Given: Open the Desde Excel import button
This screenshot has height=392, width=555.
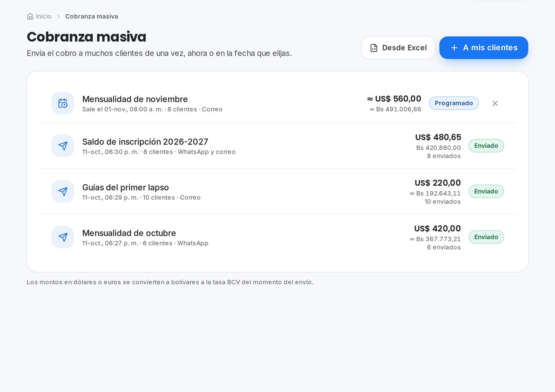Looking at the screenshot, I should (398, 48).
